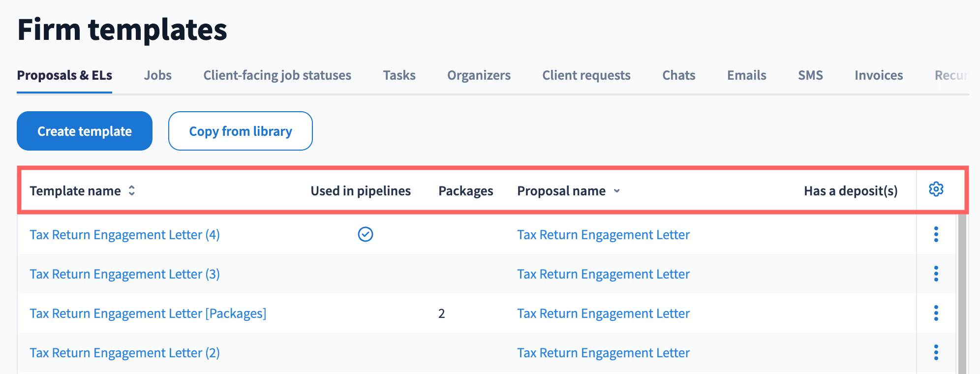Open Client-facing job statuses tab
Viewport: 980px width, 374px height.
coord(277,75)
